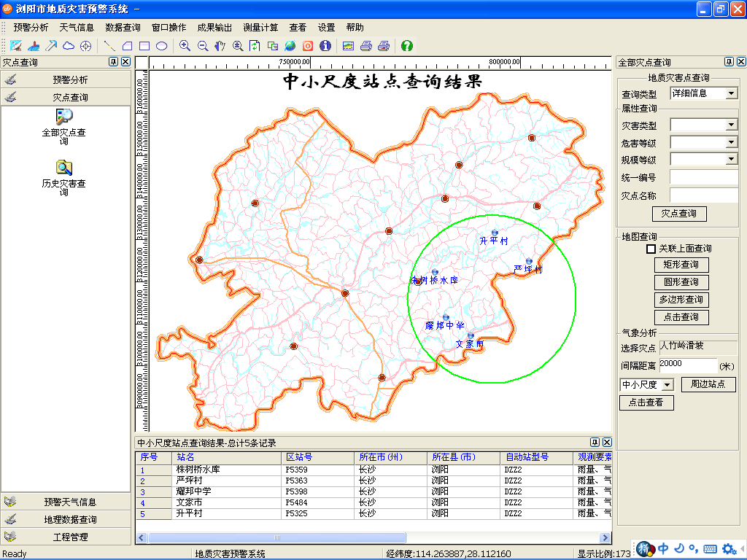Toggle the 关联上面查询 checkbox

coord(651,249)
